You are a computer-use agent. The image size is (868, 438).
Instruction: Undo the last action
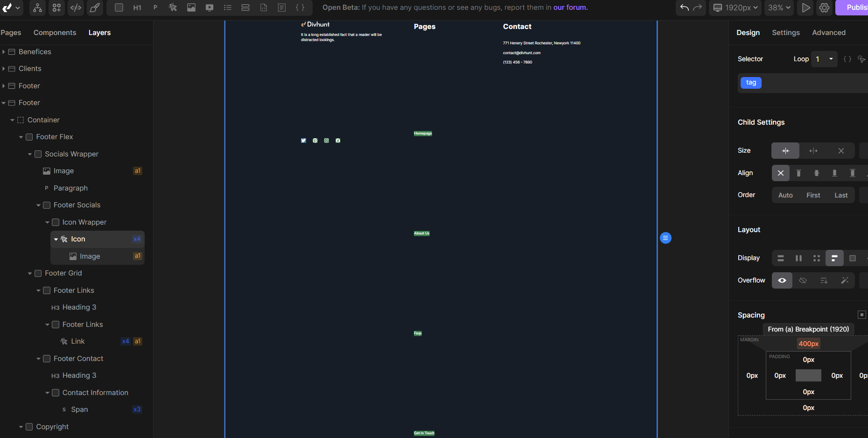coord(685,7)
